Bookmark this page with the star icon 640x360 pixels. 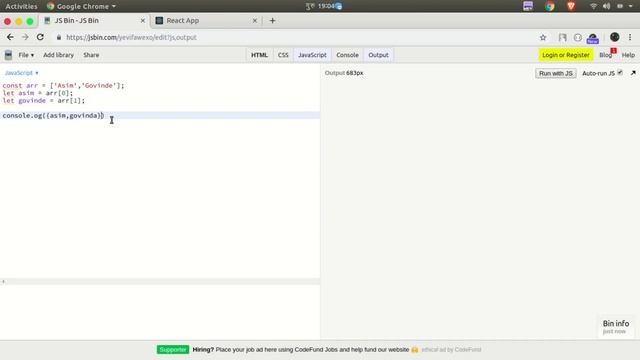pos(543,38)
